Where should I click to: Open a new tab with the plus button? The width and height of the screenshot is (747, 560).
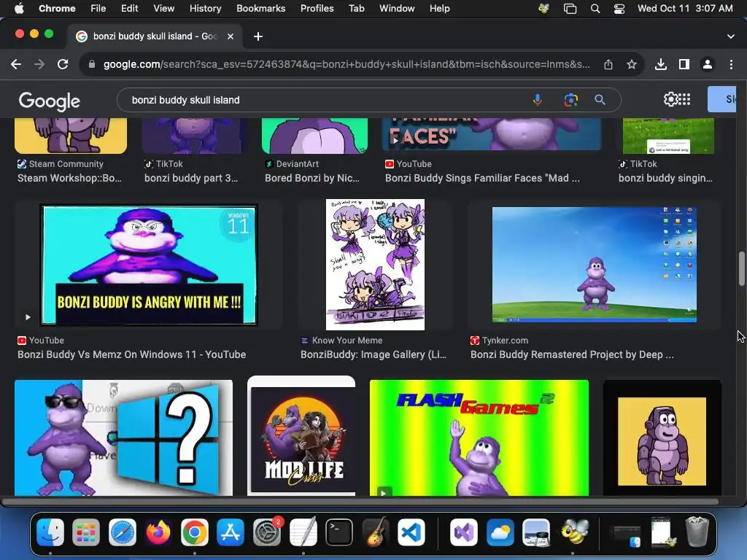pyautogui.click(x=258, y=36)
